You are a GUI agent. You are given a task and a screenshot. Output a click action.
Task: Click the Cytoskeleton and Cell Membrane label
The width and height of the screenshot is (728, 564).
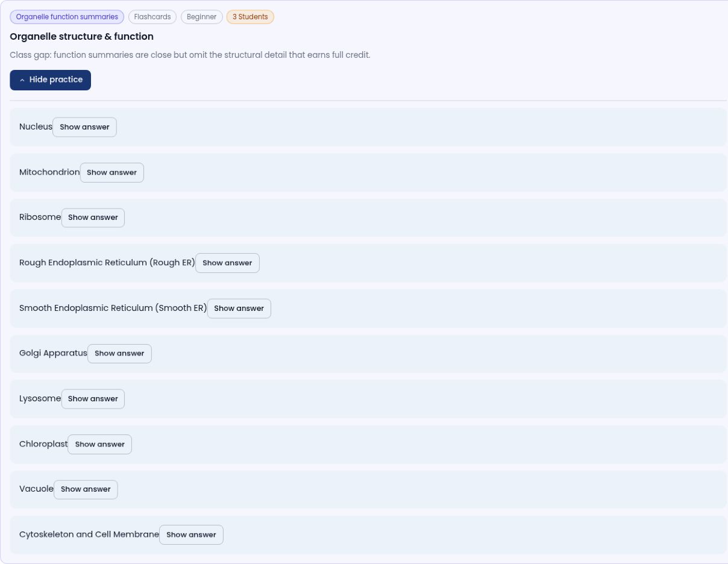(89, 534)
